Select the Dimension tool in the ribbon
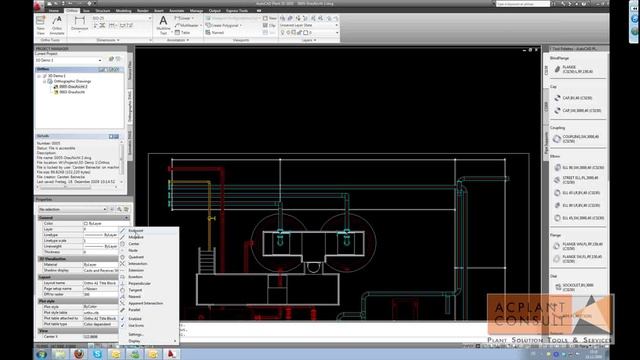This screenshot has height=360, width=640. 80,24
